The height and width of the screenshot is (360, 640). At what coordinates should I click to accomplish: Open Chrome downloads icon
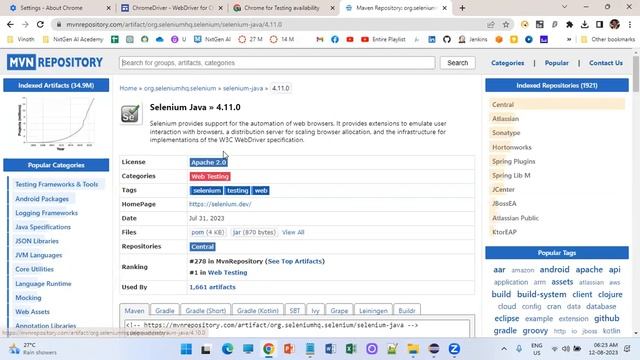584,24
